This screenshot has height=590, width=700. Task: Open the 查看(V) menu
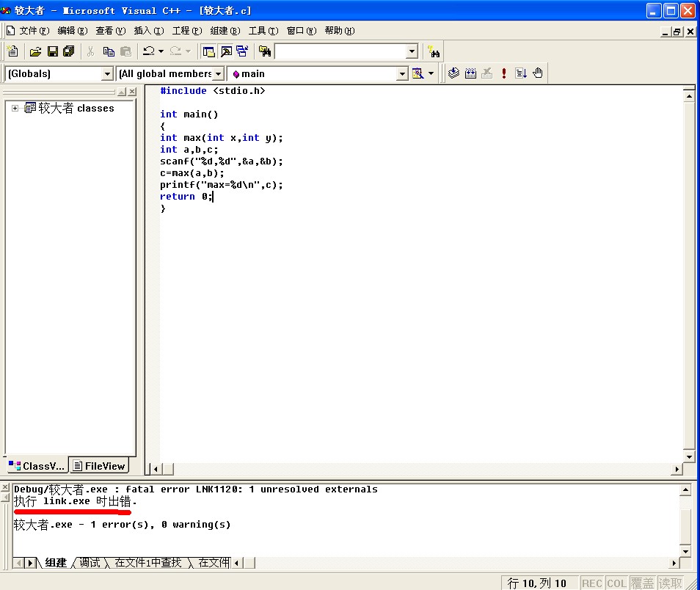tap(110, 31)
